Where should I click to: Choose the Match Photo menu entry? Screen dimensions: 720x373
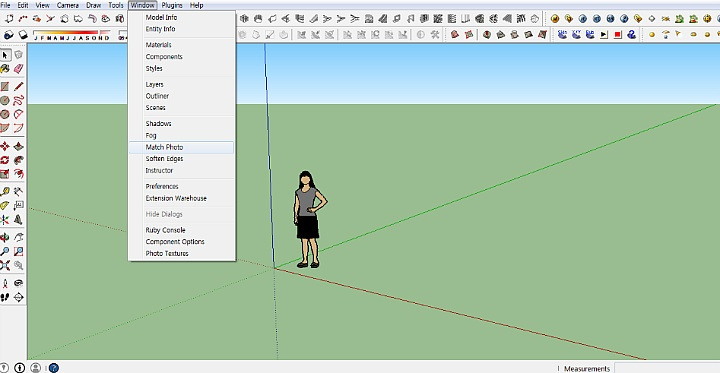182,147
